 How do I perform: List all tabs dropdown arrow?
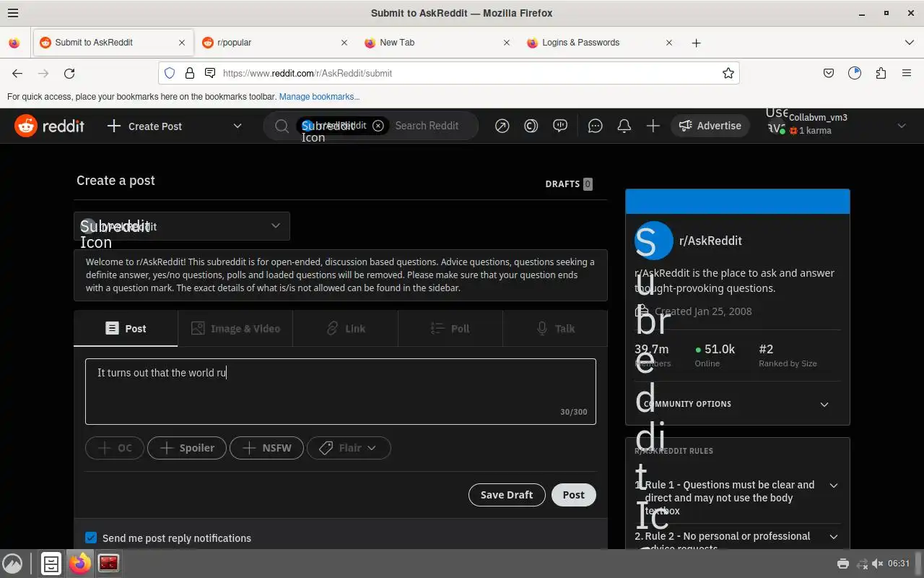(909, 43)
